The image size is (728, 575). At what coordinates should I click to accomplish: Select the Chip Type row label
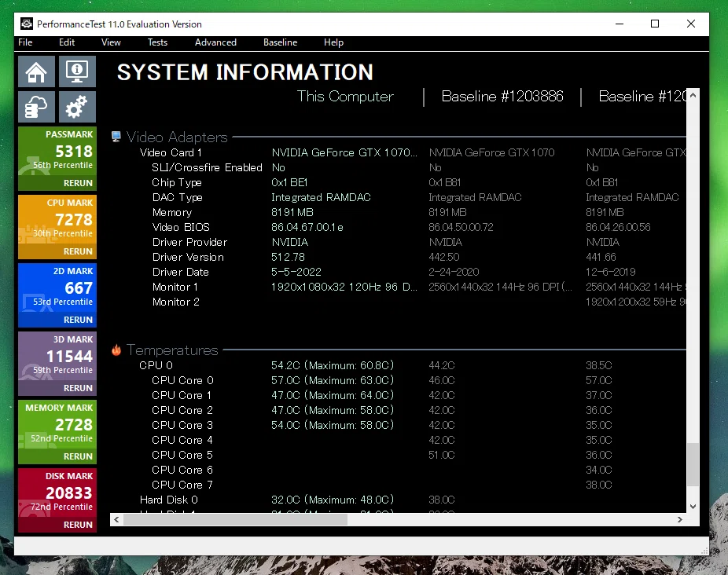(x=177, y=182)
